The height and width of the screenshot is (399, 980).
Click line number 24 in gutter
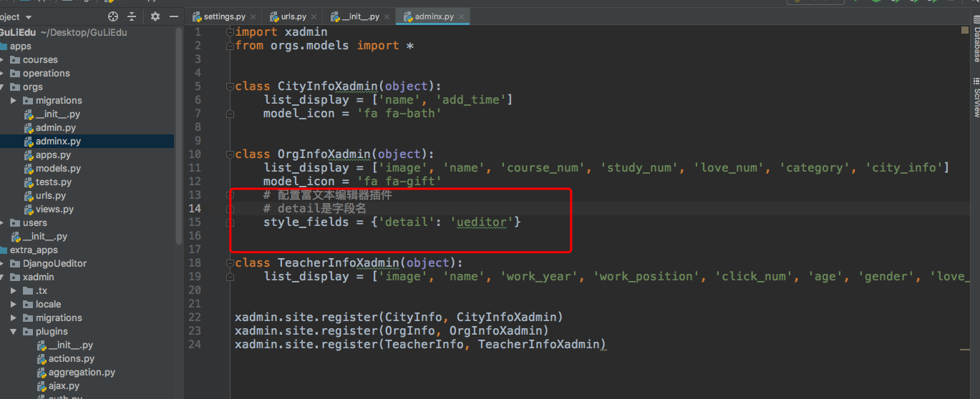click(x=195, y=344)
